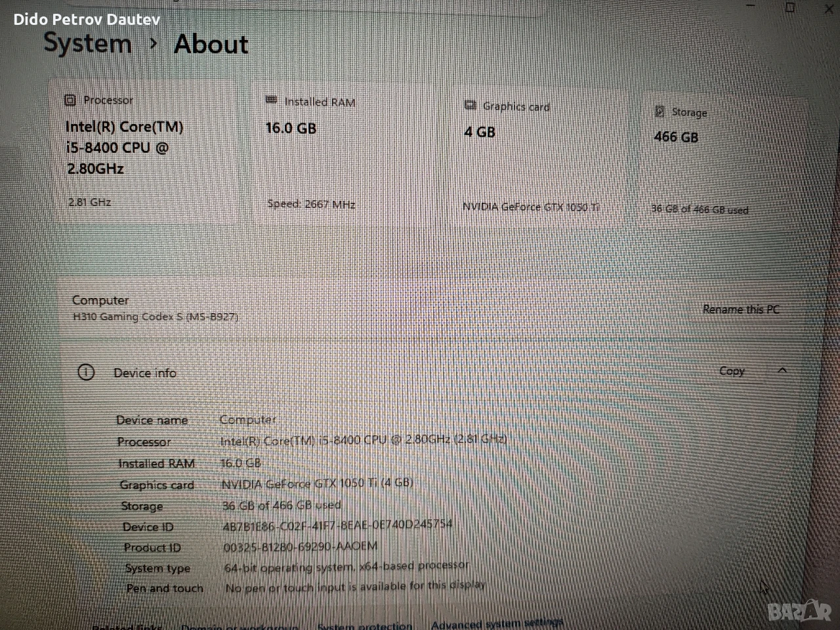Click the Device info circle icon
This screenshot has height=630, width=840.
click(86, 373)
